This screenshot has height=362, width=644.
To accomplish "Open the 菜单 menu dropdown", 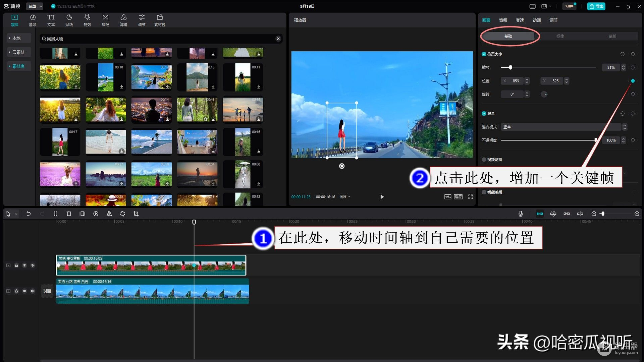I will point(35,6).
